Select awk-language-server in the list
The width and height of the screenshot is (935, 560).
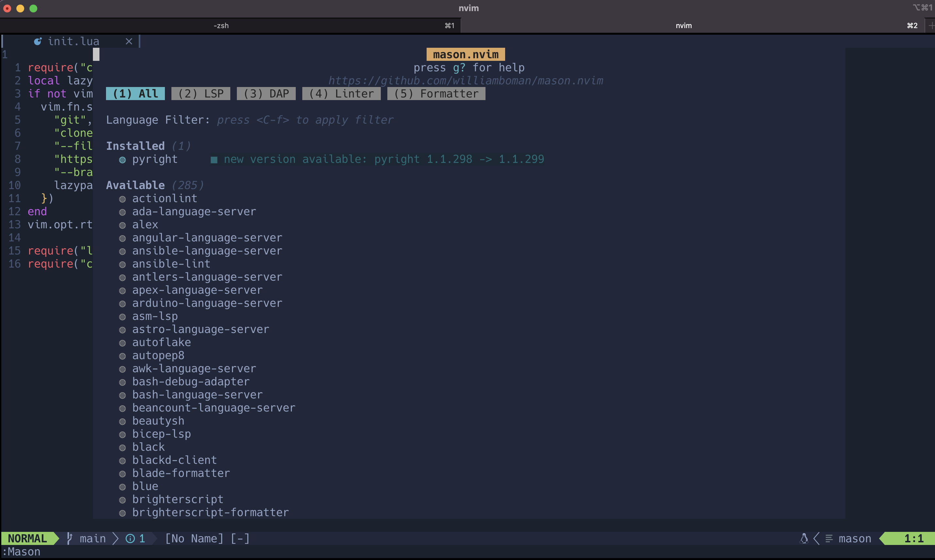click(x=194, y=368)
